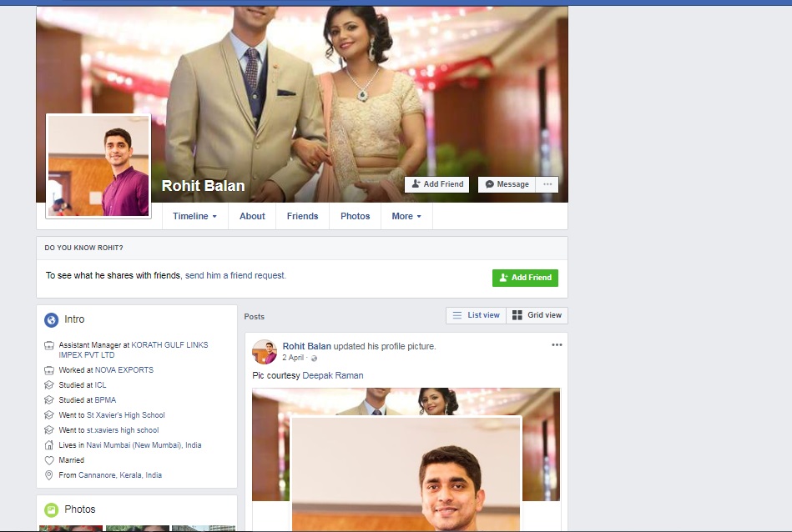Viewport: 792px width, 532px height.
Task: Click the 'send him a friend request' link
Action: click(235, 276)
